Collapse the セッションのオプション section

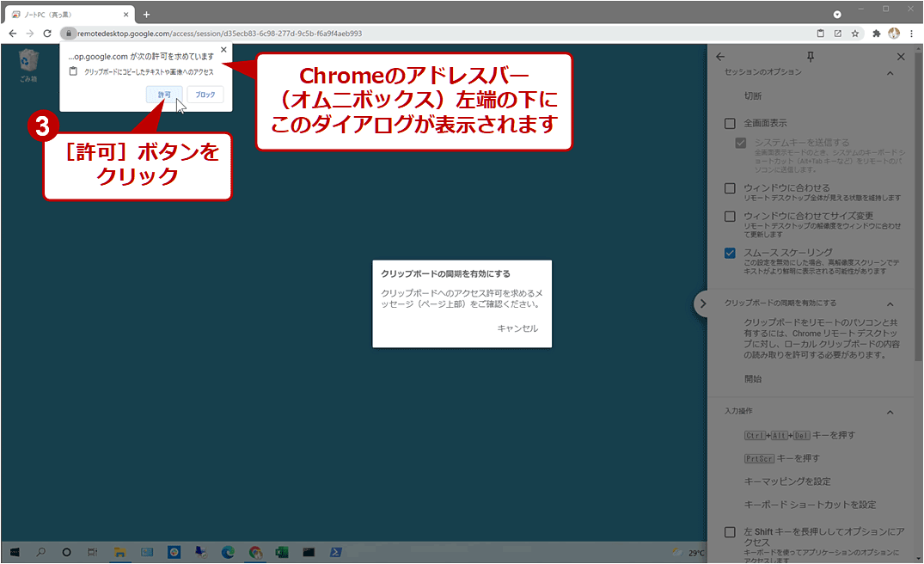tap(890, 73)
